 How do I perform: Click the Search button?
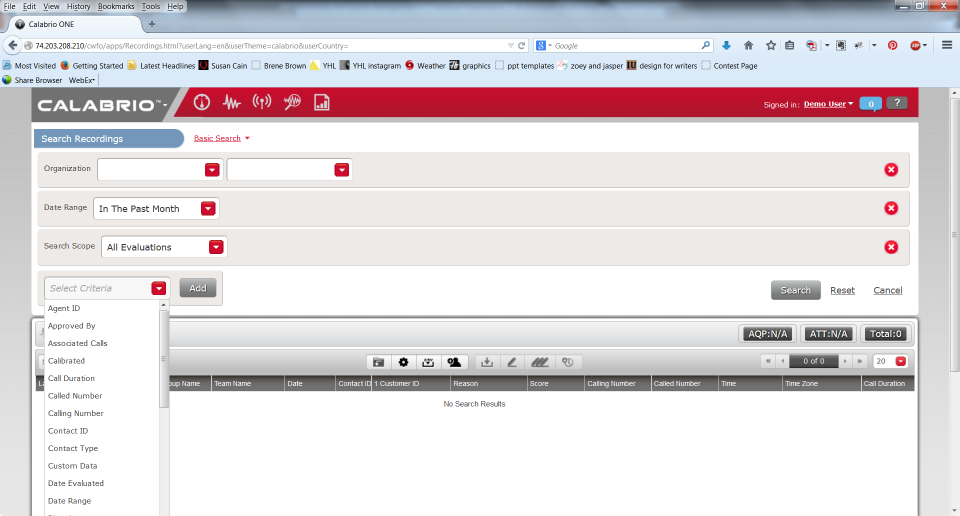click(x=795, y=290)
